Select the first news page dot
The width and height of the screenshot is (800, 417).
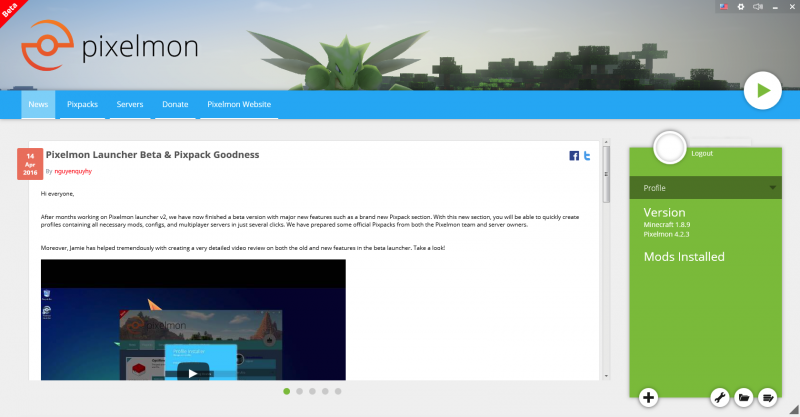point(286,391)
